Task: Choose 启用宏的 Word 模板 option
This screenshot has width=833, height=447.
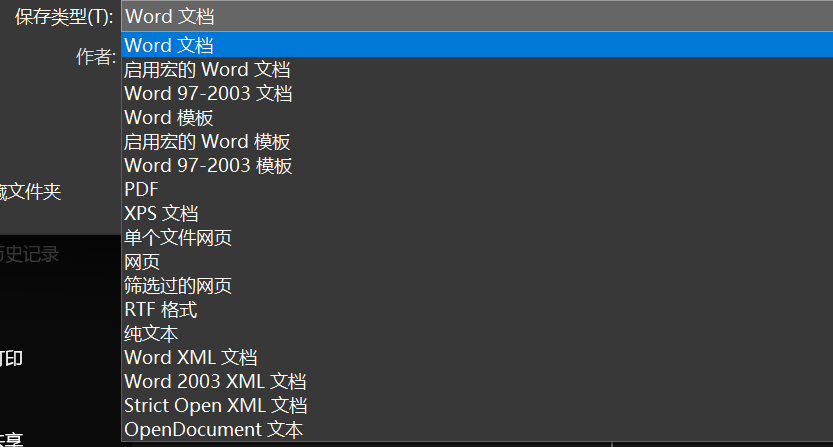Action: click(477, 141)
